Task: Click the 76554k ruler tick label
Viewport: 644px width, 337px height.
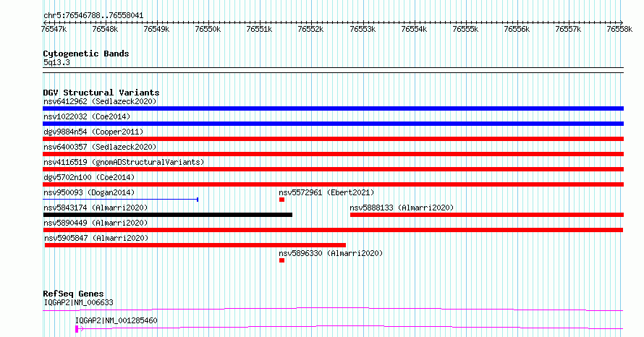Action: (414, 29)
